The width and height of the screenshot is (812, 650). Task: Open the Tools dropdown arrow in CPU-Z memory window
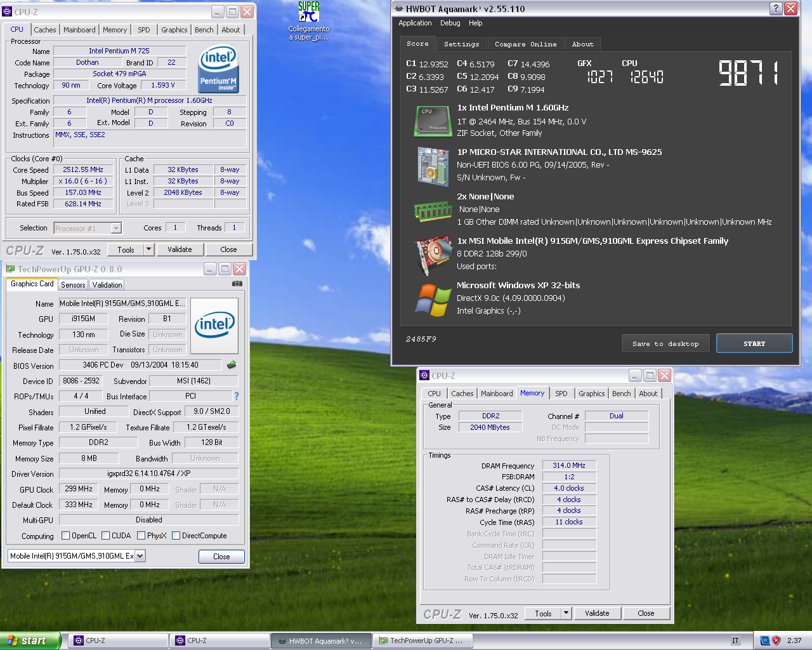566,613
